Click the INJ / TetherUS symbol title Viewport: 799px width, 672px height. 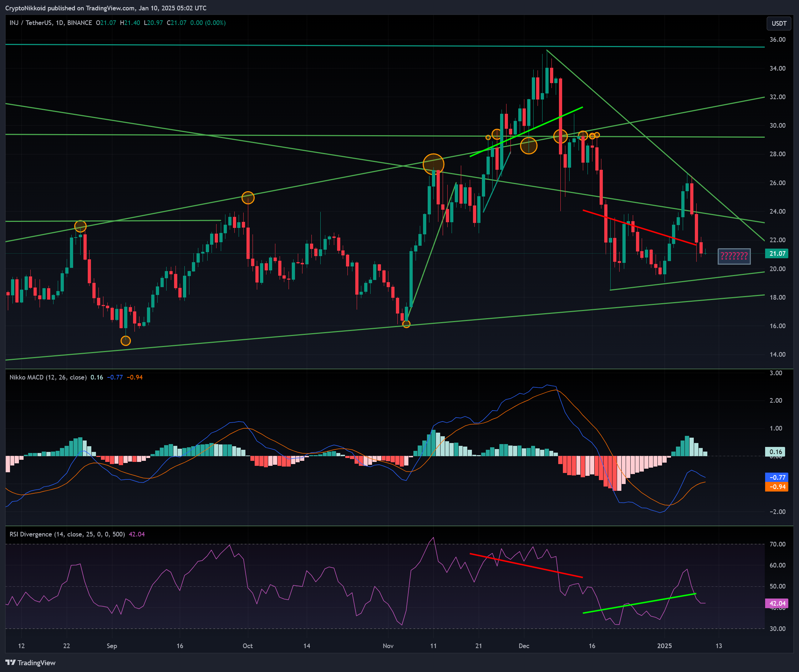[51, 23]
